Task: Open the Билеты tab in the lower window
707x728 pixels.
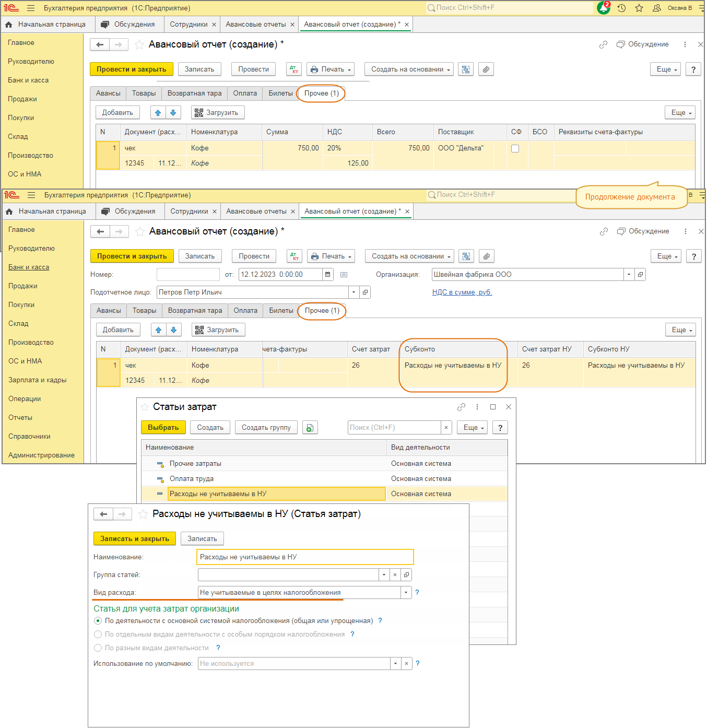Action: click(281, 311)
